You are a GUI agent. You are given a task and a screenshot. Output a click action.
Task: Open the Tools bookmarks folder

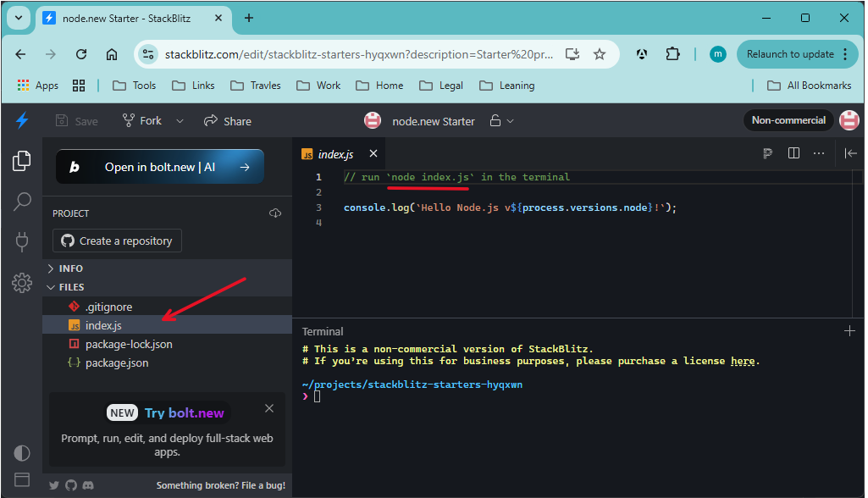click(x=135, y=86)
